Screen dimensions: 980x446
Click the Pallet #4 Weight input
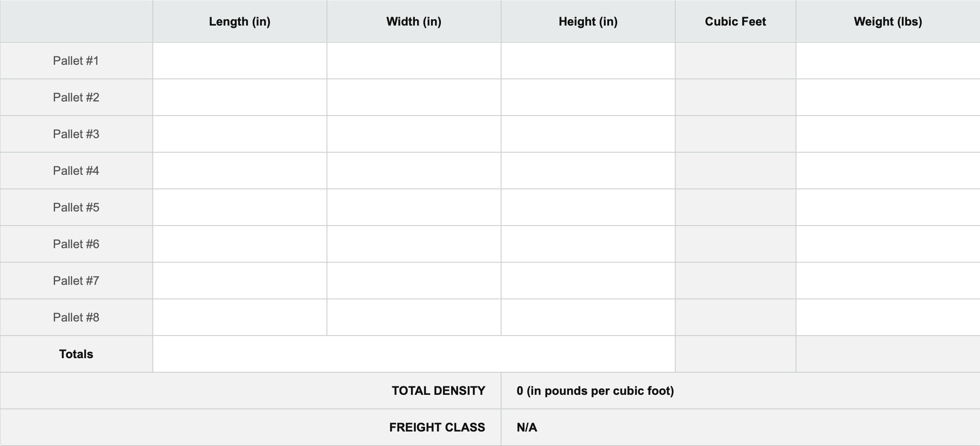(x=888, y=171)
